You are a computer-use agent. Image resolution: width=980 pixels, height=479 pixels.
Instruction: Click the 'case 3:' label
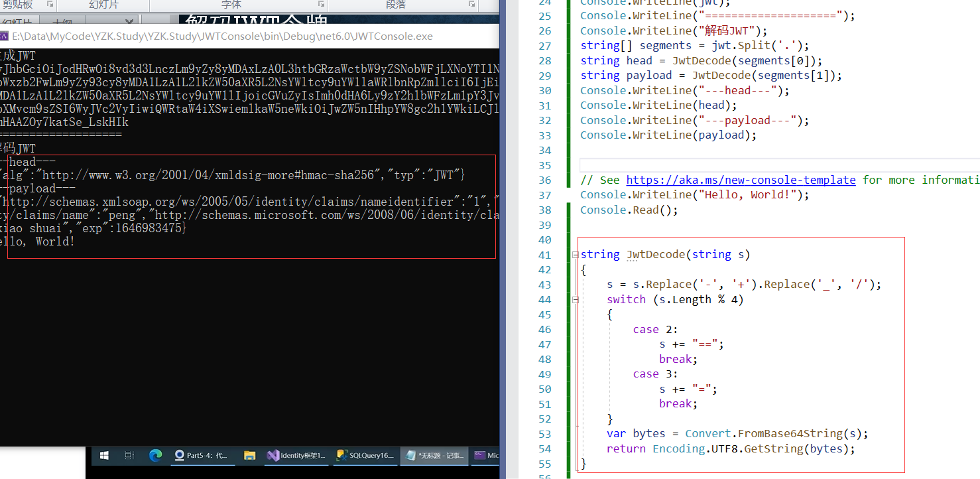656,374
